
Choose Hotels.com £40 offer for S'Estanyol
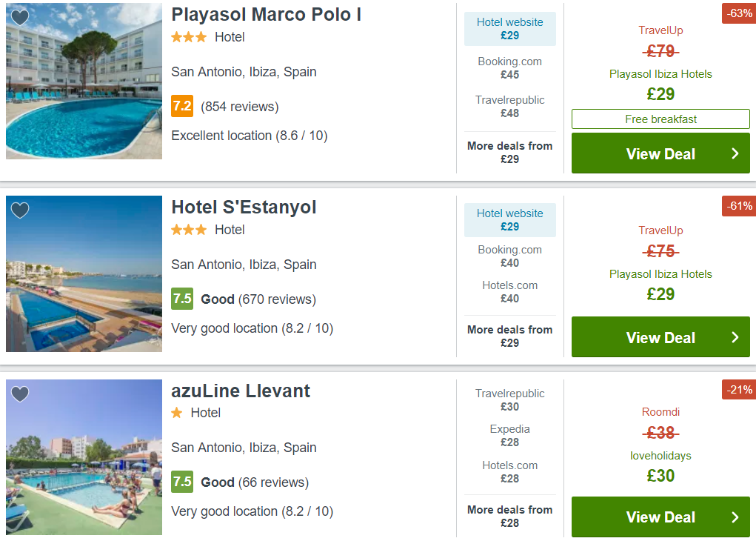pyautogui.click(x=509, y=292)
